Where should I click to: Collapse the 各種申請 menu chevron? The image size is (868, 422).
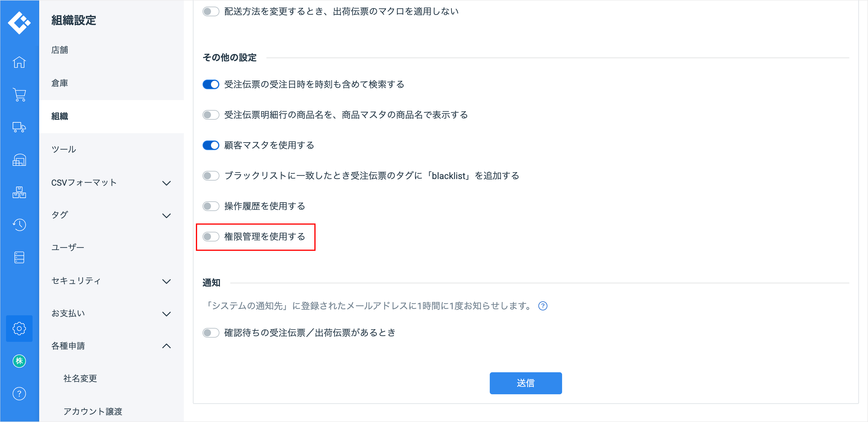click(x=166, y=346)
